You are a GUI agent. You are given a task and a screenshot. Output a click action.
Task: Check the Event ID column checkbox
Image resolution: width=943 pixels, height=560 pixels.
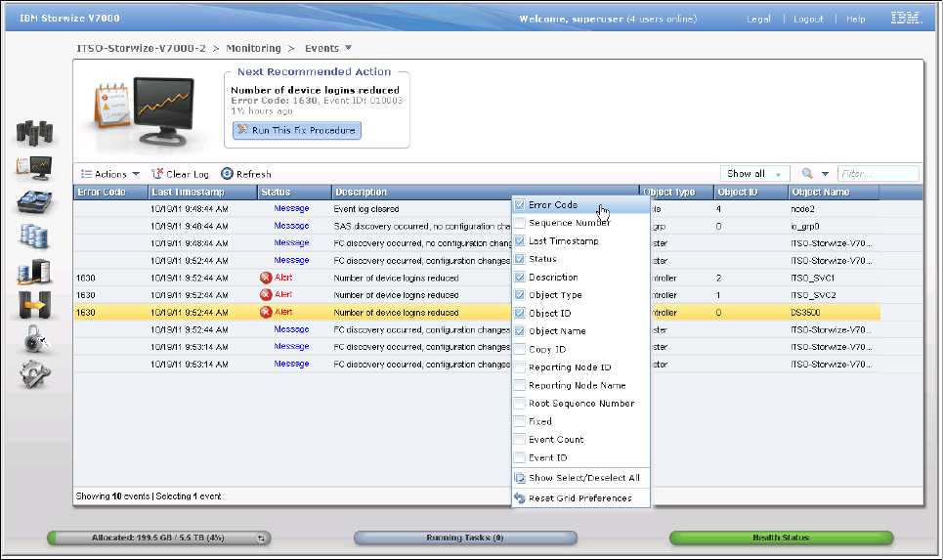(520, 457)
